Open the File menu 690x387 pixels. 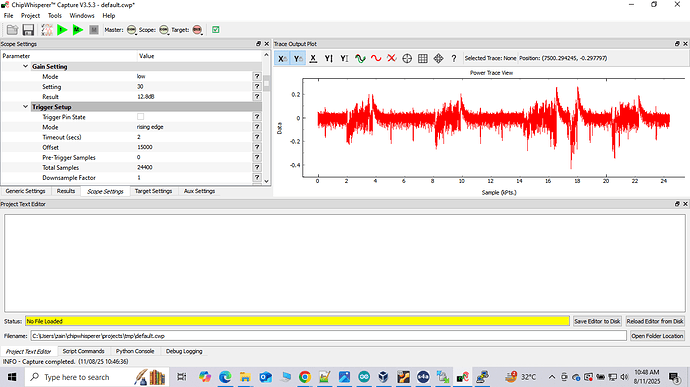pyautogui.click(x=8, y=15)
